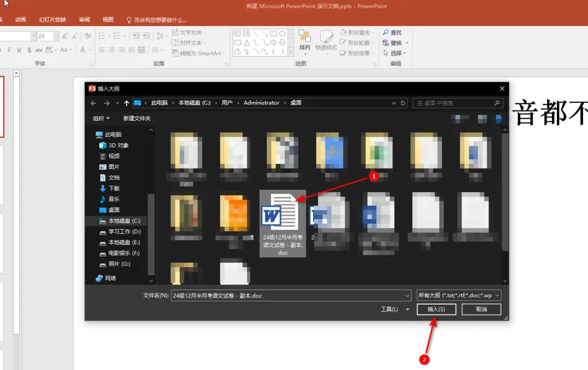Image resolution: width=588 pixels, height=370 pixels.
Task: Open the 审阅 ribbon tab
Action: tap(84, 20)
